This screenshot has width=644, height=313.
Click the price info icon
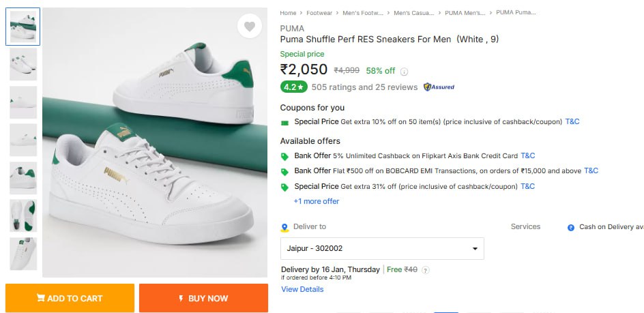click(x=404, y=71)
